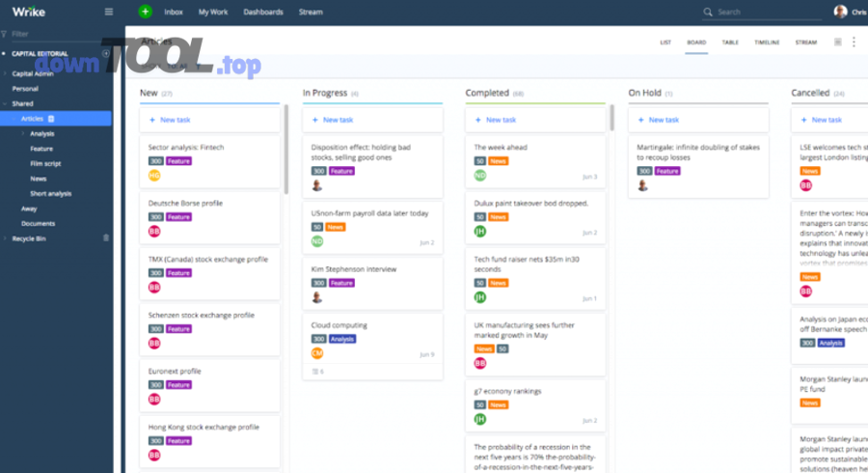Add New task in Completed column
Screen dimensions: 868x473
(x=500, y=120)
